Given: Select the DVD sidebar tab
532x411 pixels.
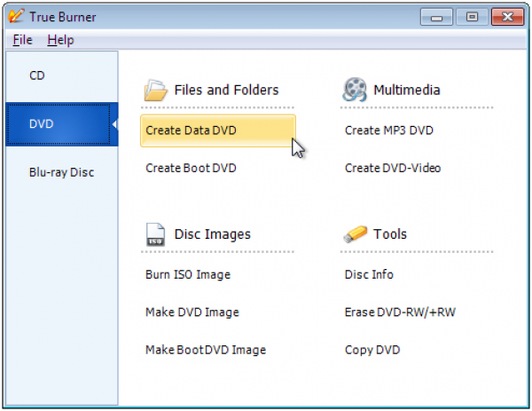Looking at the screenshot, I should 42,123.
